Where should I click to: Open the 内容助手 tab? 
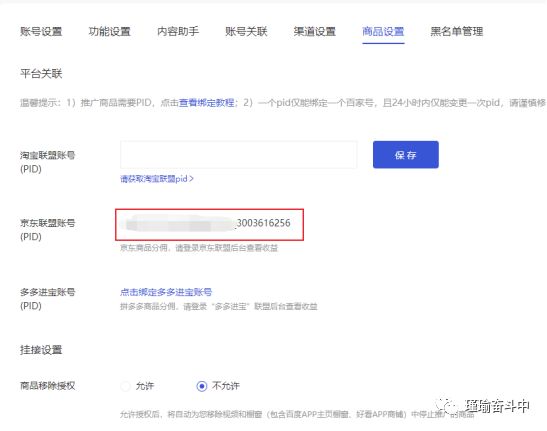point(178,31)
